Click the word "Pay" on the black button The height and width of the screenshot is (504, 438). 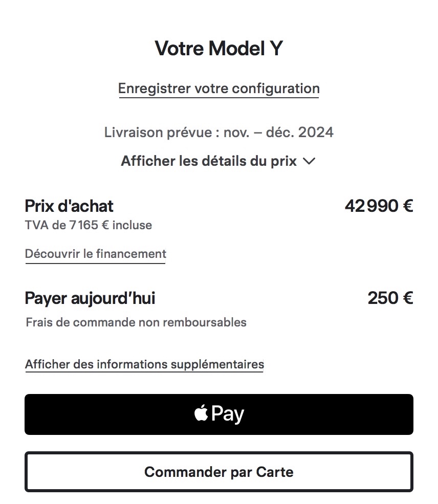pyautogui.click(x=228, y=414)
